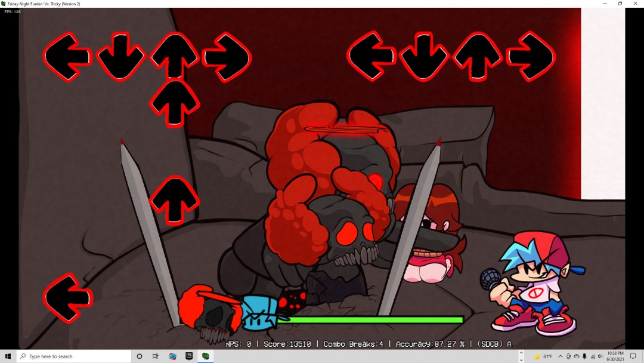The width and height of the screenshot is (644, 363).
Task: Expand the hidden system tray icons
Action: point(560,356)
